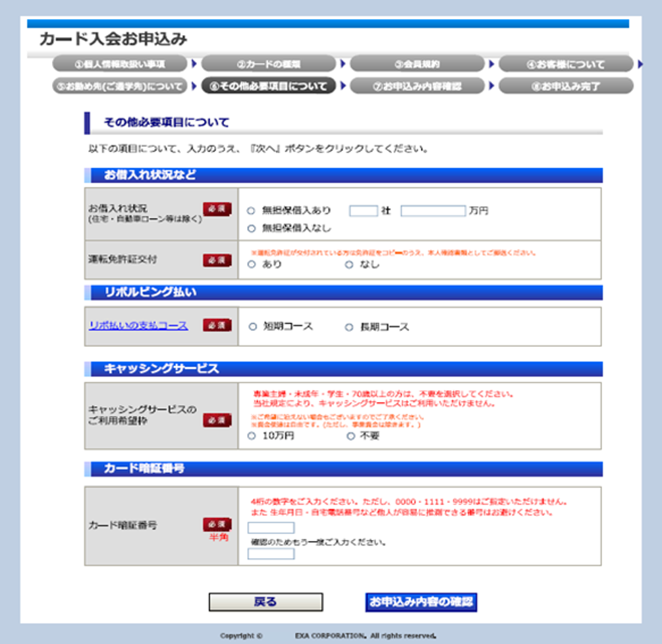This screenshot has width=662, height=644.
Task: Select the 無担保借入あり radio button
Action: tap(251, 210)
